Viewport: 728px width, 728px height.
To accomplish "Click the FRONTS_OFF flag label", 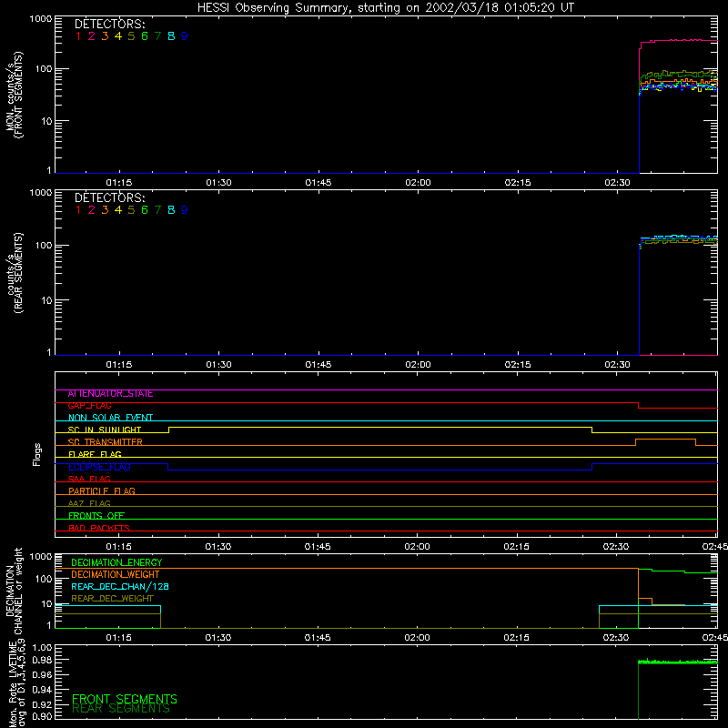I will (96, 516).
